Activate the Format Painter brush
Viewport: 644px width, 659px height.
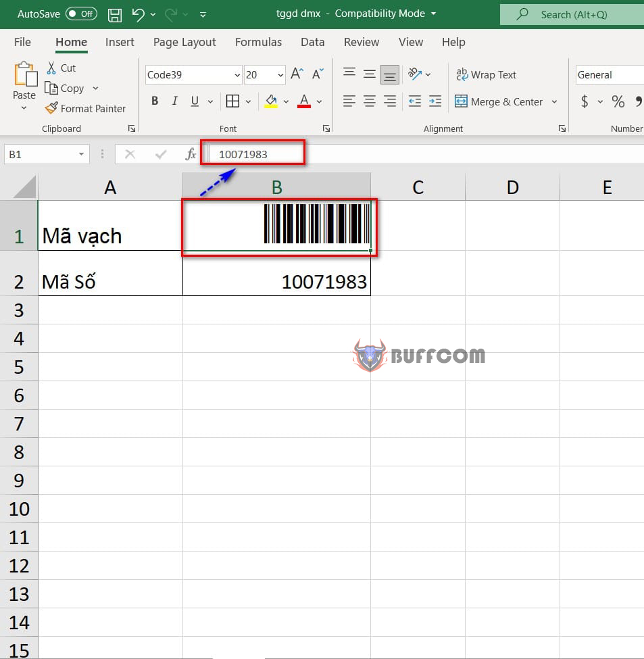click(x=85, y=108)
